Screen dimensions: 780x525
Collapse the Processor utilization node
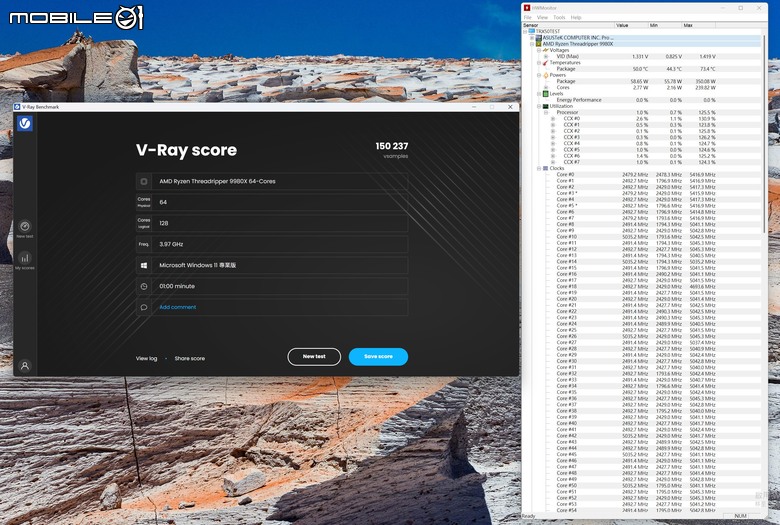[546, 112]
